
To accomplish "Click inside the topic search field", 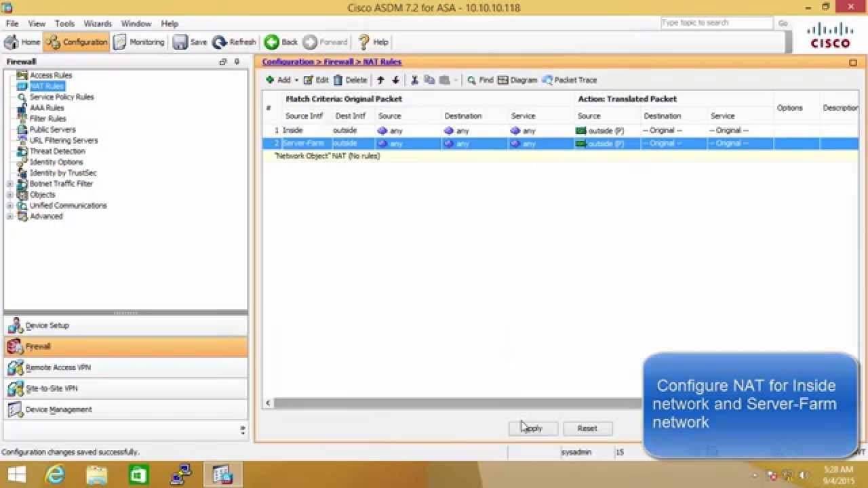I will click(717, 23).
